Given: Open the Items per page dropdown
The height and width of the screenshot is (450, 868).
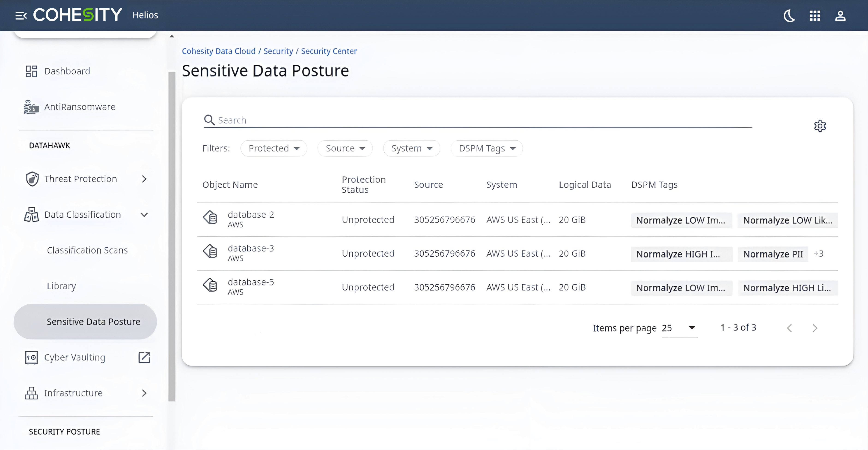Looking at the screenshot, I should point(679,328).
